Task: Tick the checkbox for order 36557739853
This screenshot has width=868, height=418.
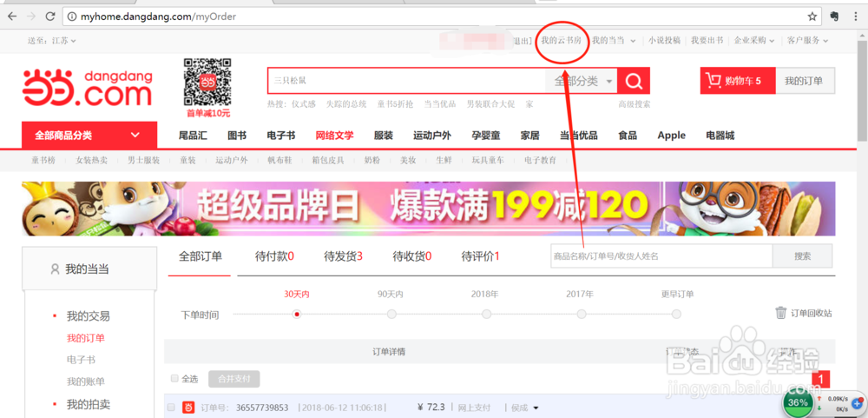Action: click(x=171, y=408)
